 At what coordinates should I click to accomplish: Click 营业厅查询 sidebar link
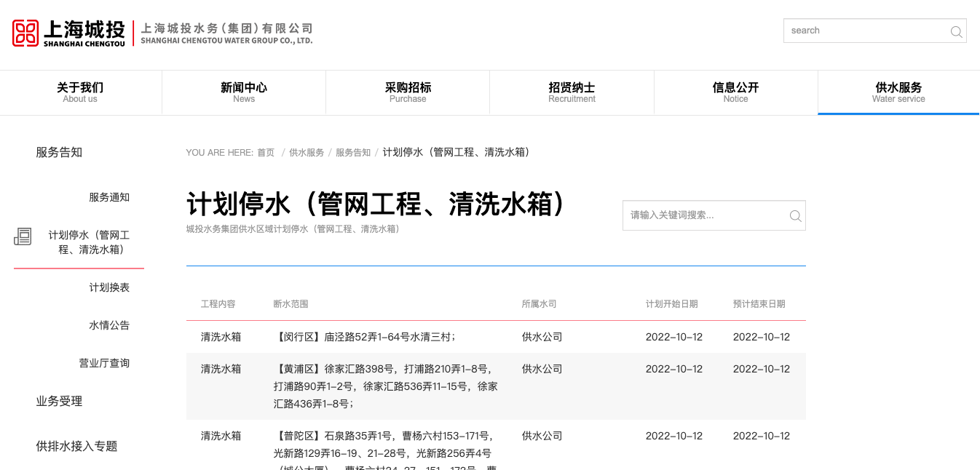[104, 363]
